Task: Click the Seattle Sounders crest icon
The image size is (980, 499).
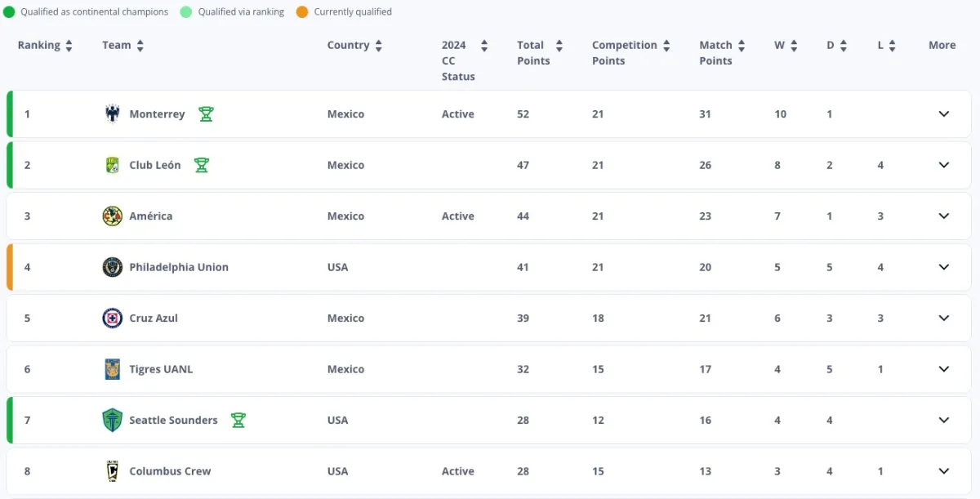Action: click(112, 421)
